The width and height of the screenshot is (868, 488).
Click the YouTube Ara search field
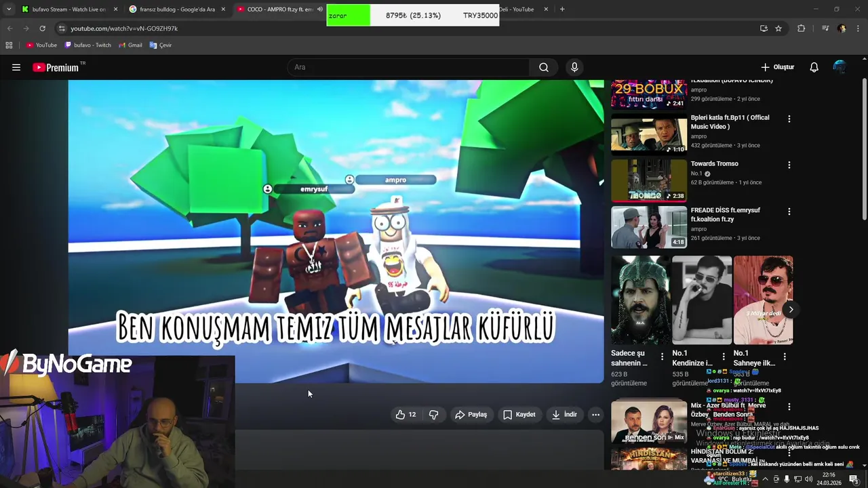click(x=409, y=67)
